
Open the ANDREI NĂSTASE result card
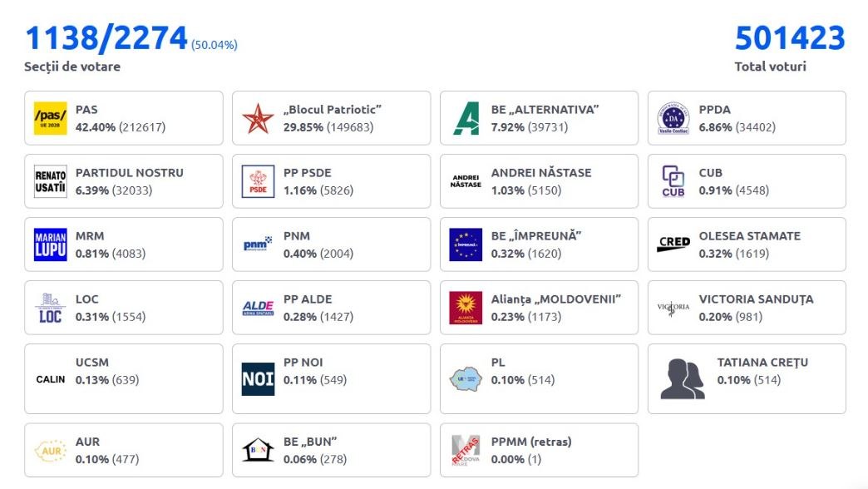(x=539, y=181)
